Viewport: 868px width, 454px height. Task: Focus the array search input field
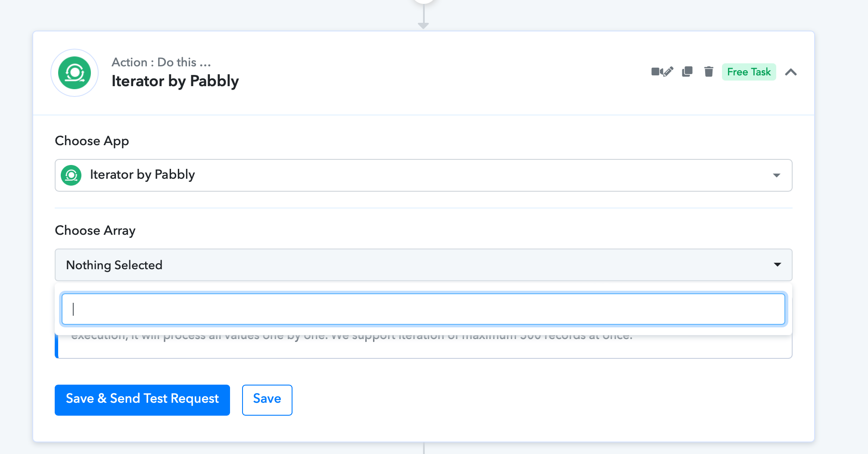coord(423,309)
